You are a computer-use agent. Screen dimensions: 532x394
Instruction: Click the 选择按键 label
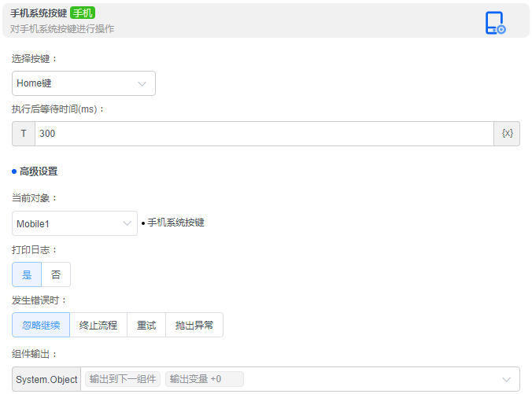(34, 59)
